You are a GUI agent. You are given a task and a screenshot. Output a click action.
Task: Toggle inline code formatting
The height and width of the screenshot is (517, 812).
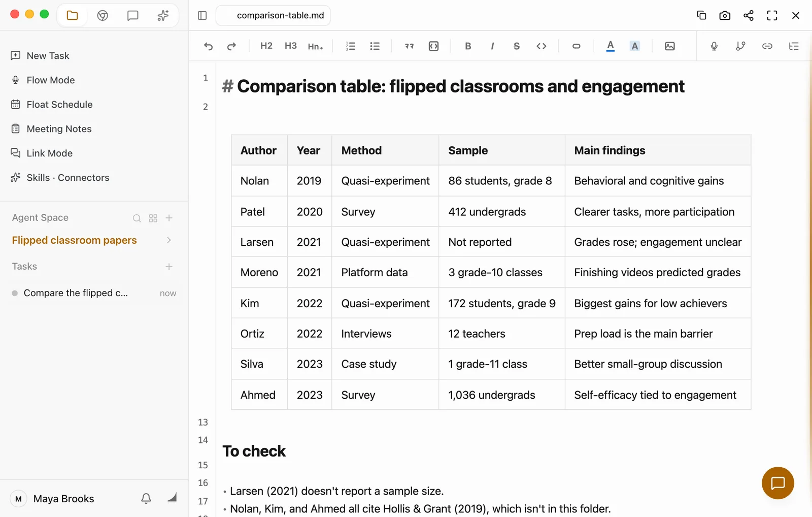(542, 46)
